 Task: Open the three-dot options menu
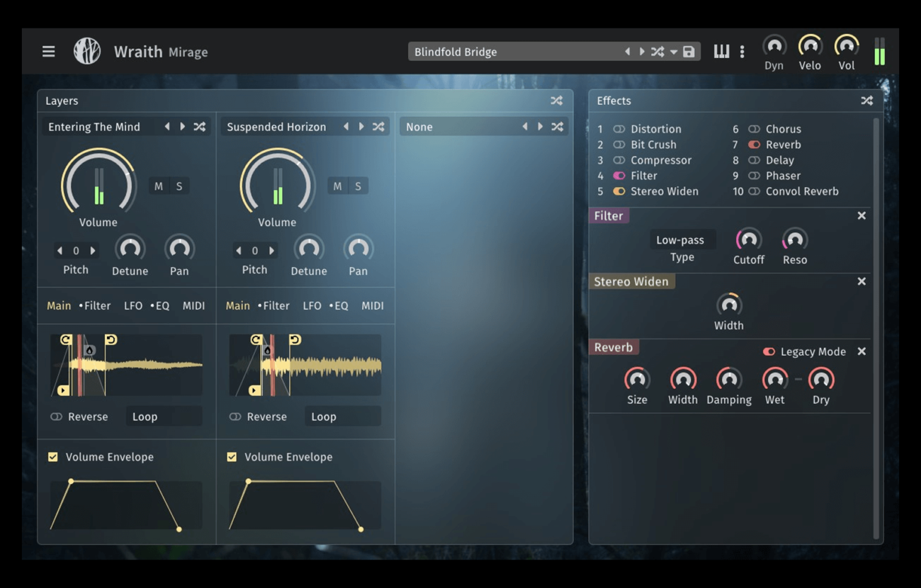click(742, 52)
